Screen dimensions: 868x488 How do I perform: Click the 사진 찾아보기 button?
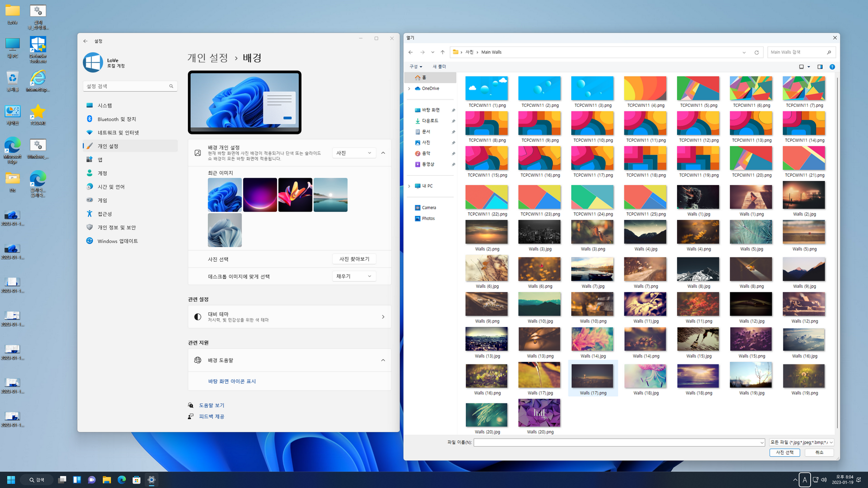point(354,259)
